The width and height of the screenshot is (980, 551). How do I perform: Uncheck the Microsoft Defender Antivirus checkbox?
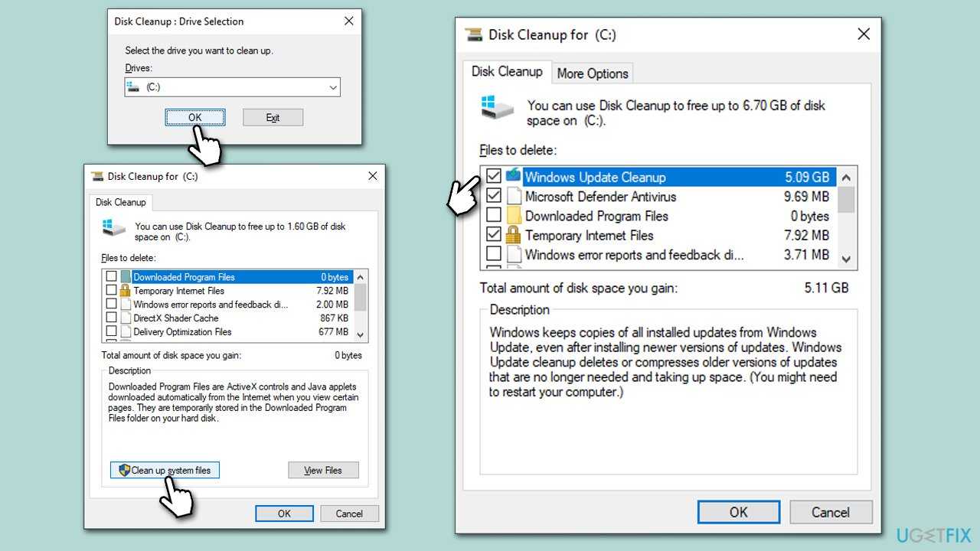(494, 197)
